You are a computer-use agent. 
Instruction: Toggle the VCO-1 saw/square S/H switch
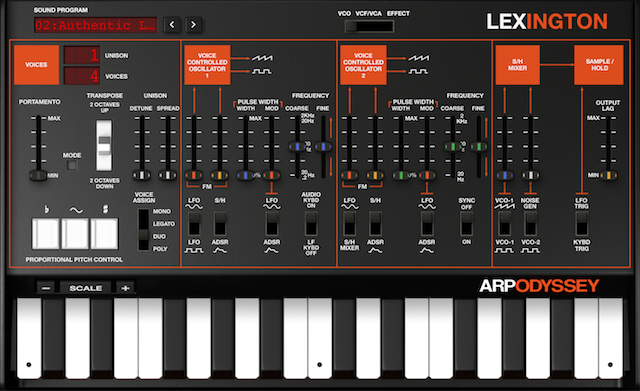pyautogui.click(x=505, y=224)
